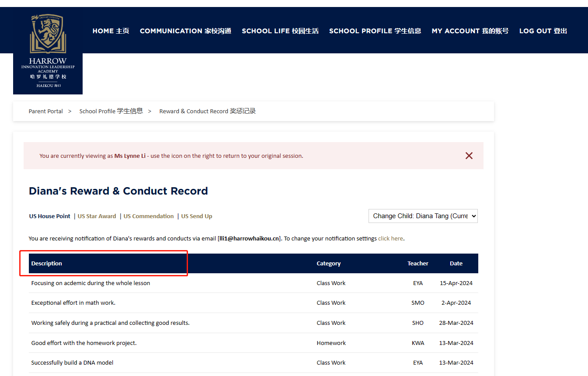The width and height of the screenshot is (588, 376).
Task: Click the Harrow Haikou school logo
Action: click(48, 51)
